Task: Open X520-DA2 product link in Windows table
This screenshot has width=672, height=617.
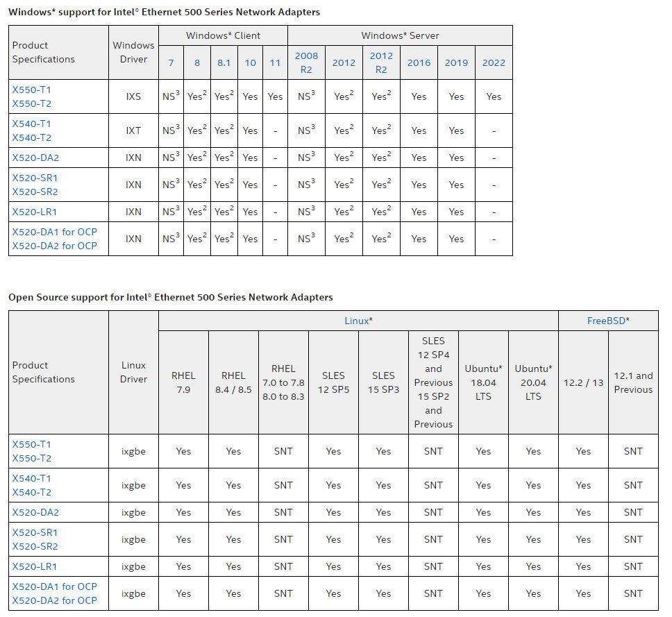Action: 35,158
